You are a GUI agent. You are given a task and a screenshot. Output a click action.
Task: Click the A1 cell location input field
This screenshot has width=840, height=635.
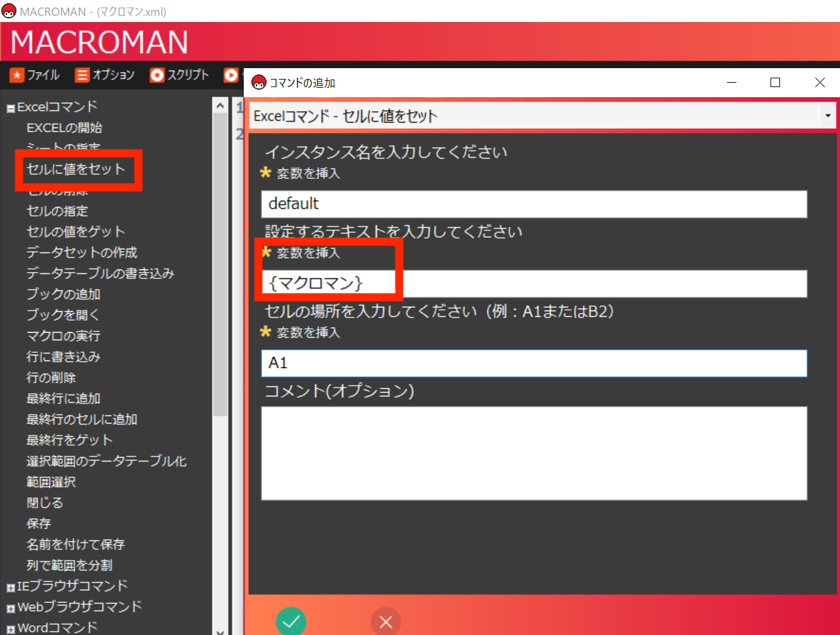click(x=534, y=363)
